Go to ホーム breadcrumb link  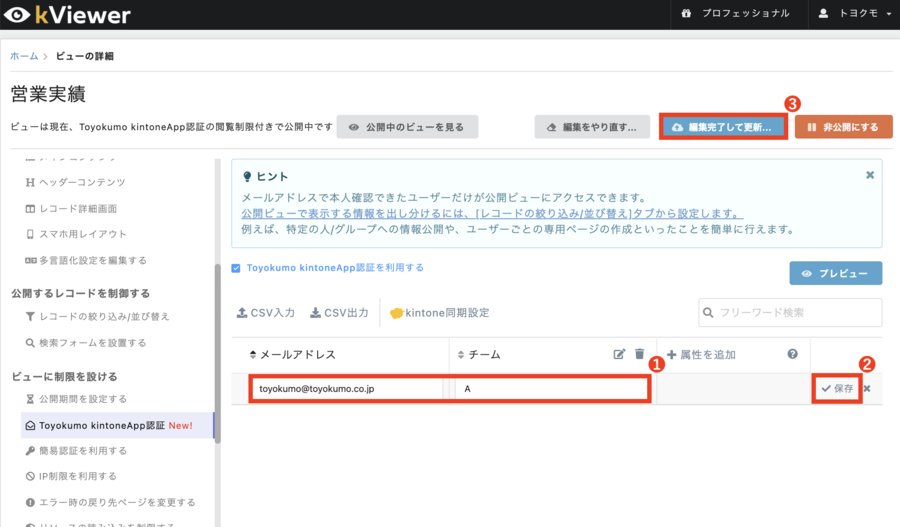[24, 56]
